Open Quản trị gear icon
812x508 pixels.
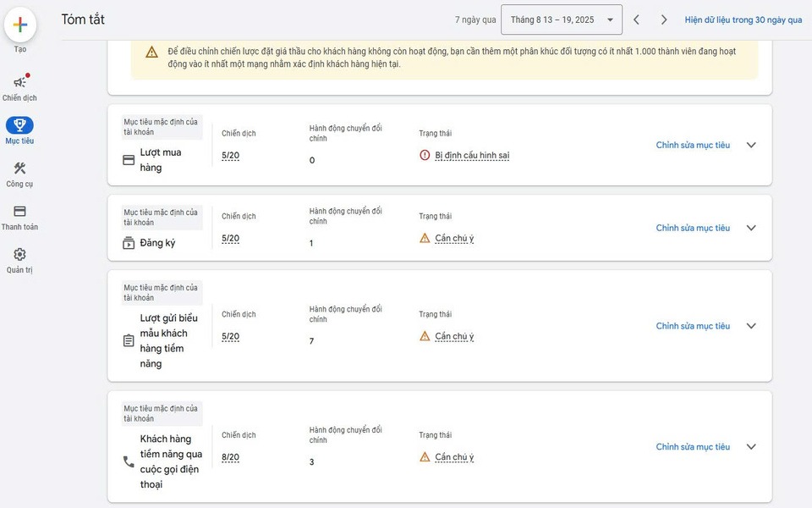pyautogui.click(x=19, y=255)
